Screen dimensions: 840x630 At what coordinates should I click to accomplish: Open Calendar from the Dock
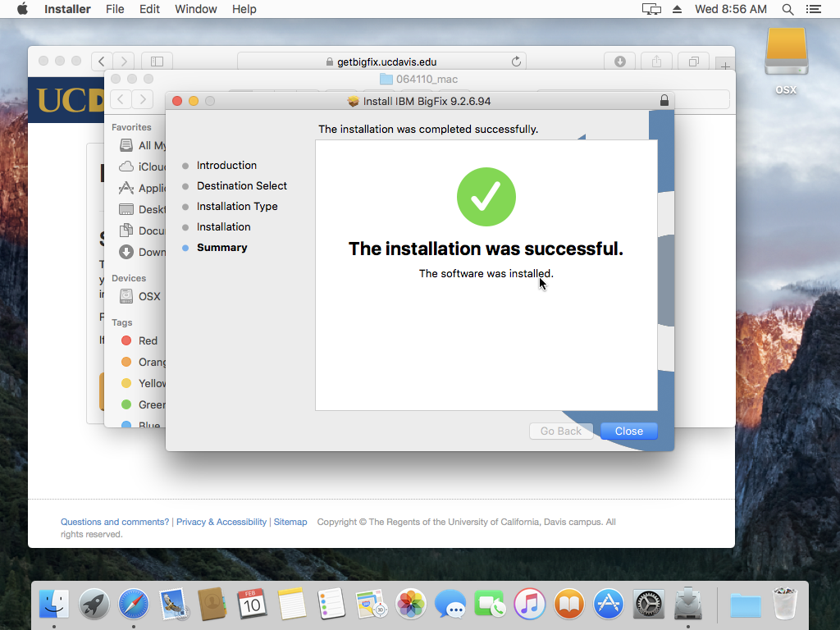(x=253, y=605)
